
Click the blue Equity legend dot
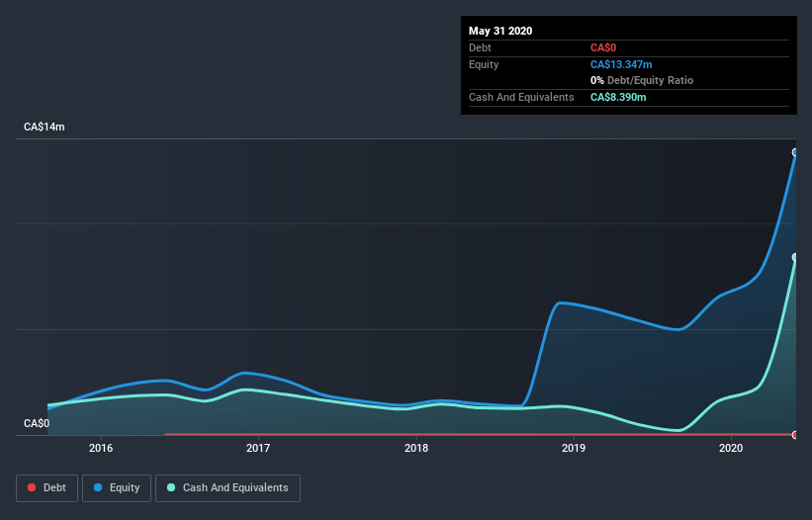[98, 487]
